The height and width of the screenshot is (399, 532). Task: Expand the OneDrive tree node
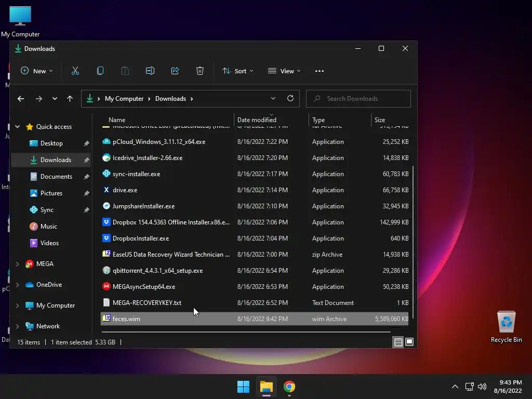(17, 284)
